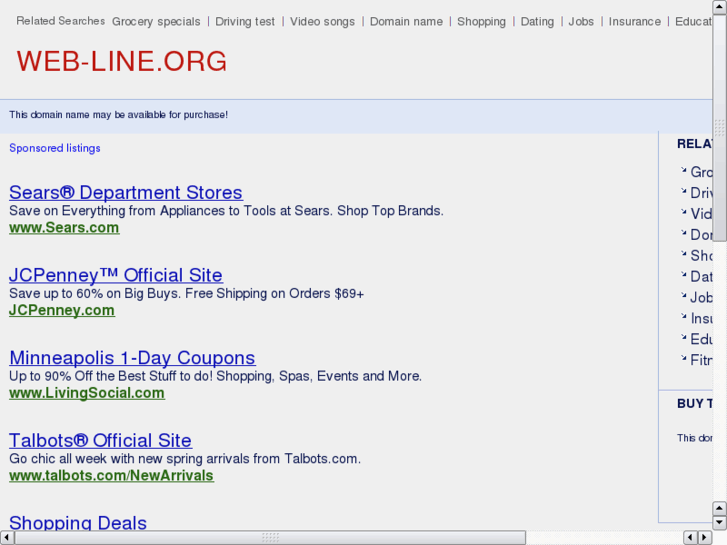The height and width of the screenshot is (545, 727).
Task: Visit the www.talbots.com/NewArrivals URL
Action: [x=111, y=475]
